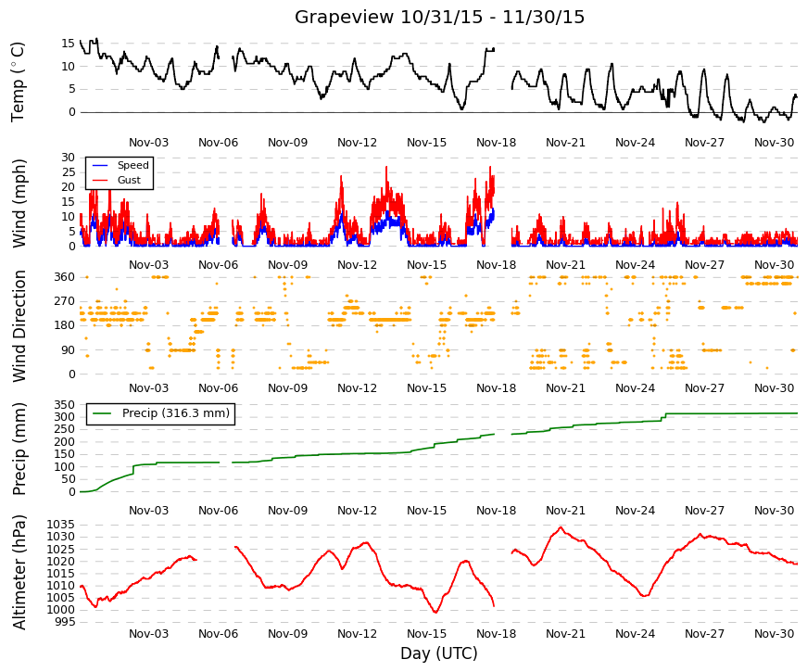Click the Precip (mm) axis label

[19, 449]
